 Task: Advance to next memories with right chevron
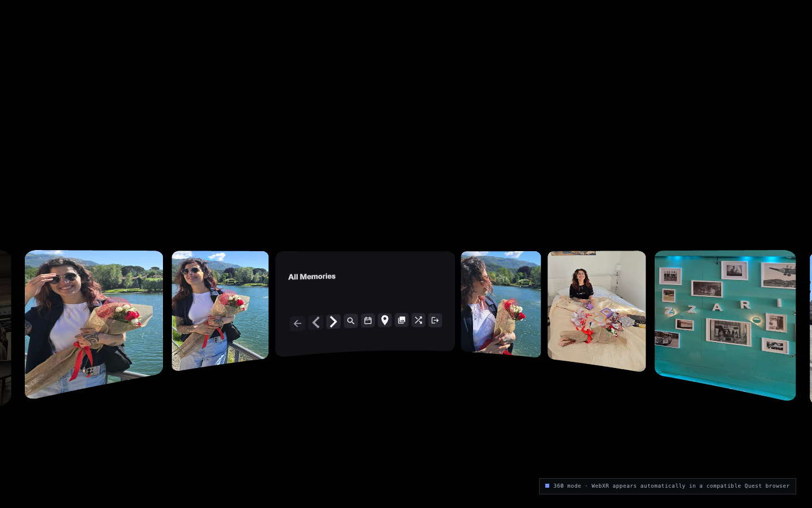(333, 322)
